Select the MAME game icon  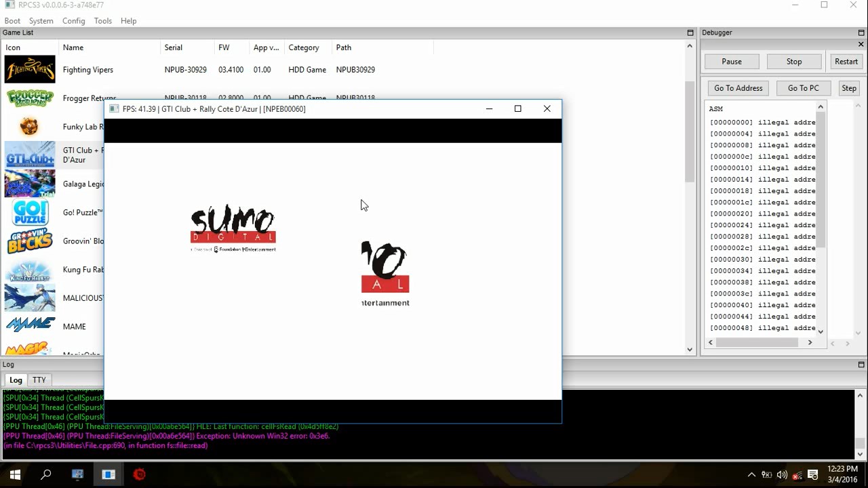(x=30, y=326)
